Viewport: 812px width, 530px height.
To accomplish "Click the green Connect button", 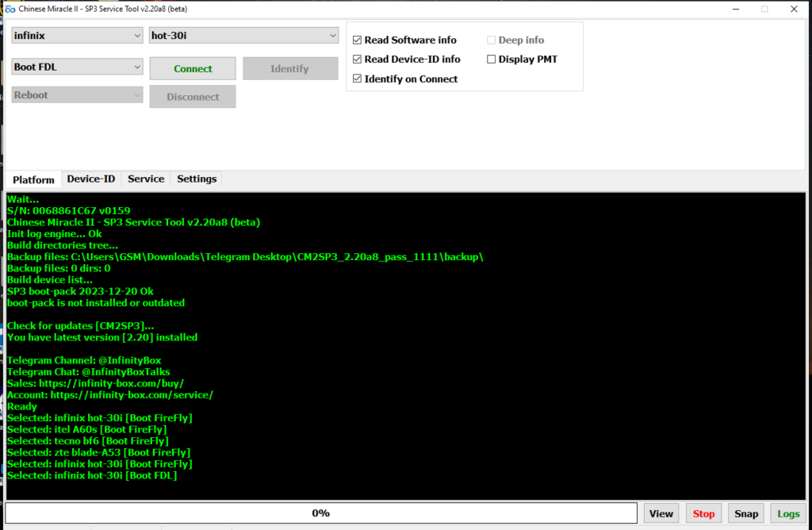I will [x=193, y=68].
